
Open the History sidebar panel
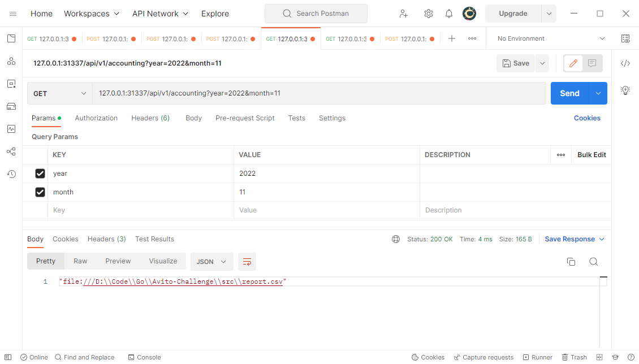pos(11,174)
